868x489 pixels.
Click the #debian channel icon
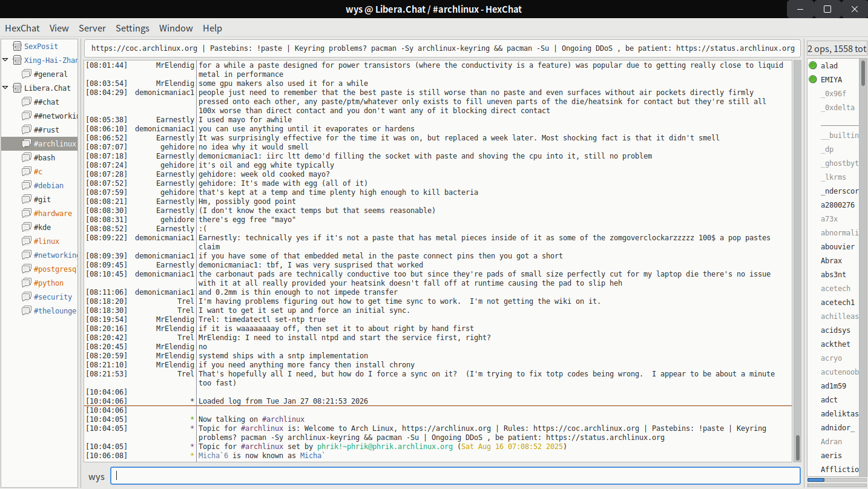[x=27, y=185]
